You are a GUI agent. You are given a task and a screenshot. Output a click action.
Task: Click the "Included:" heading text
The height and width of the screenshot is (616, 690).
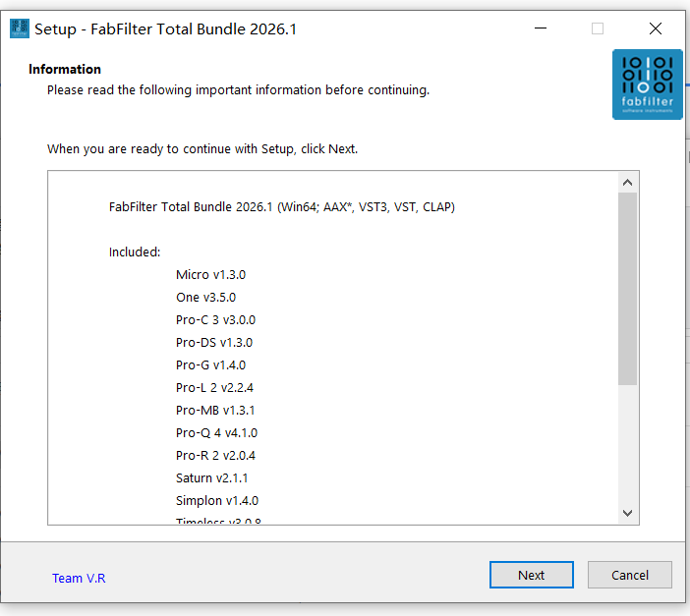click(135, 252)
